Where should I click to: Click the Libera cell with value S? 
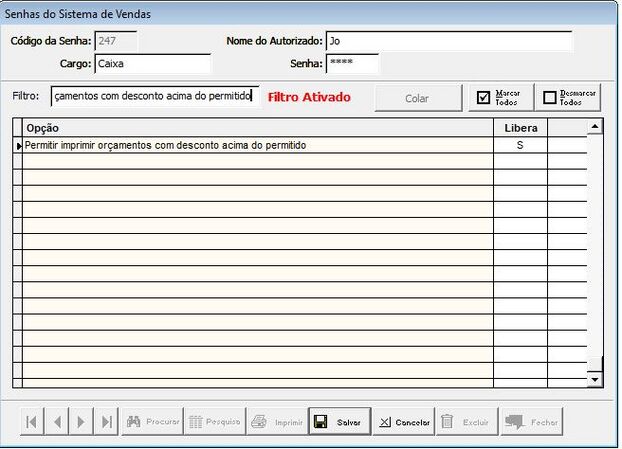point(520,145)
